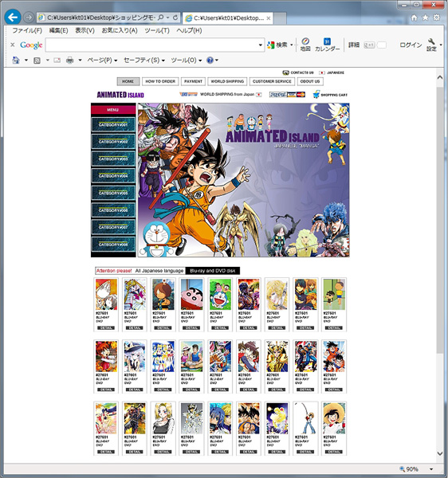Select the C:\Users\kt01\Desktop... browser tab
This screenshot has height=478, width=448.
228,18
